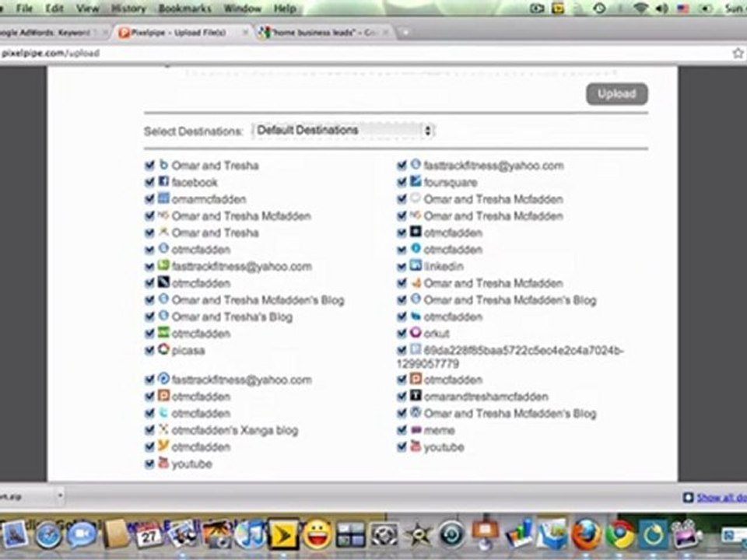Select the Pixelpipe Upload File(s) tab
This screenshot has width=747, height=560.
pos(184,33)
